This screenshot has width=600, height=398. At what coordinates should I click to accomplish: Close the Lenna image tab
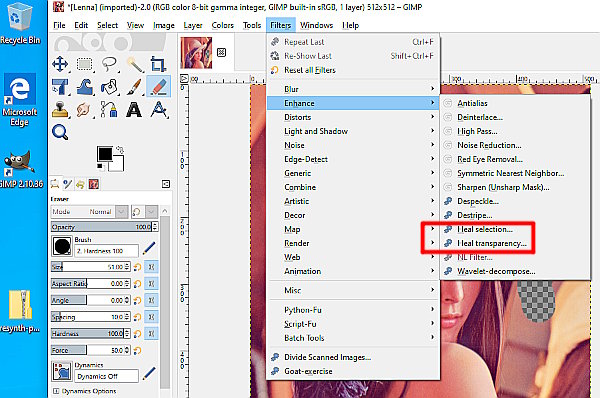[221, 52]
